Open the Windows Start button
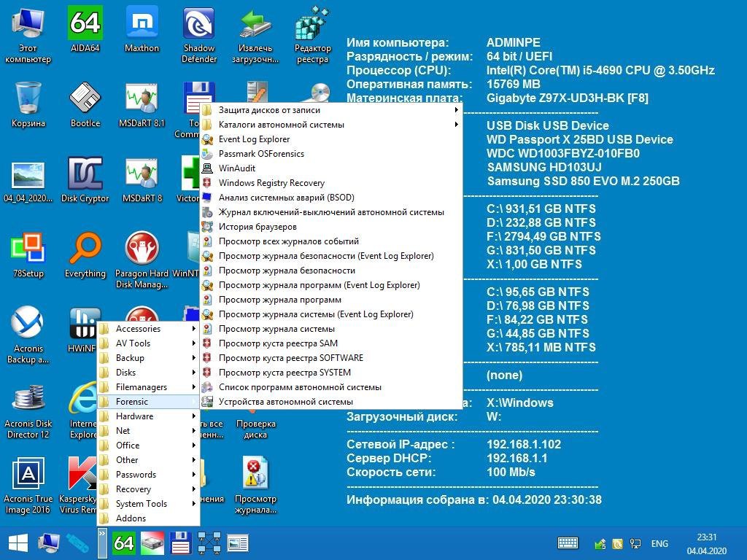The image size is (747, 560). [x=18, y=542]
